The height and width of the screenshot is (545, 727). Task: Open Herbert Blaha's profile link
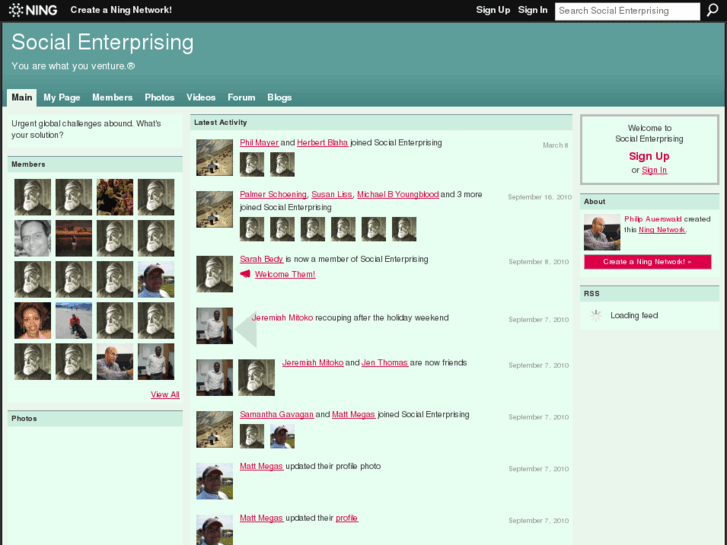pos(322,142)
